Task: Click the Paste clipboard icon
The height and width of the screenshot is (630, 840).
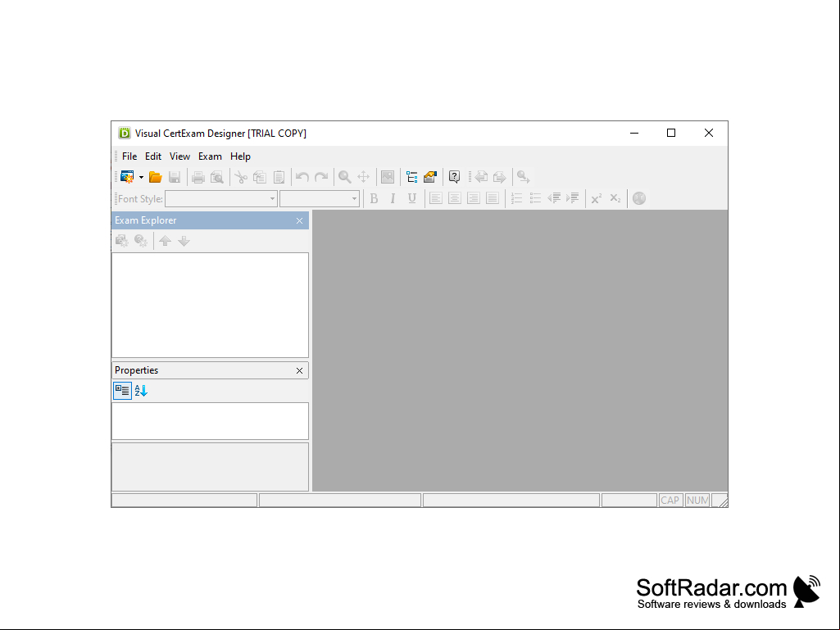Action: click(x=279, y=177)
